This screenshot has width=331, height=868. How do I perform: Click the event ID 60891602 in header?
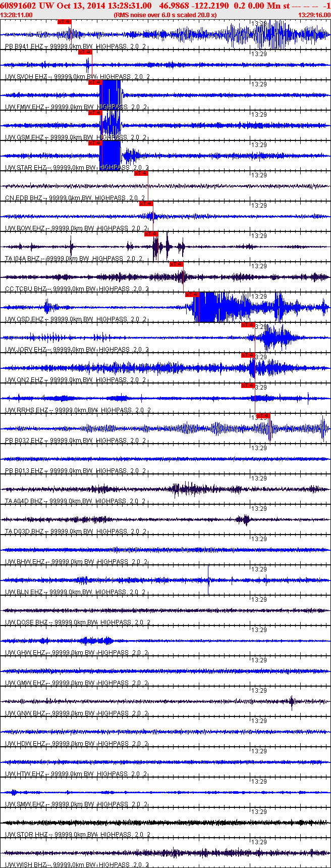[17, 6]
